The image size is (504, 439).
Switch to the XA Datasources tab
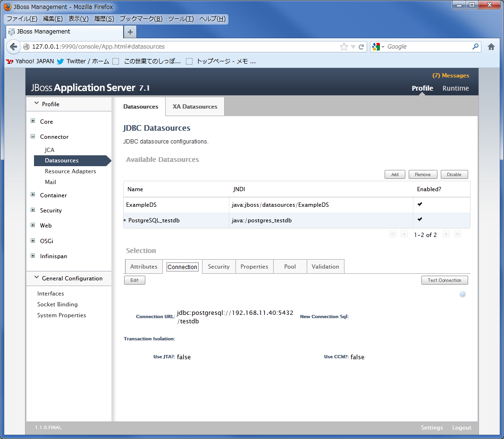195,107
